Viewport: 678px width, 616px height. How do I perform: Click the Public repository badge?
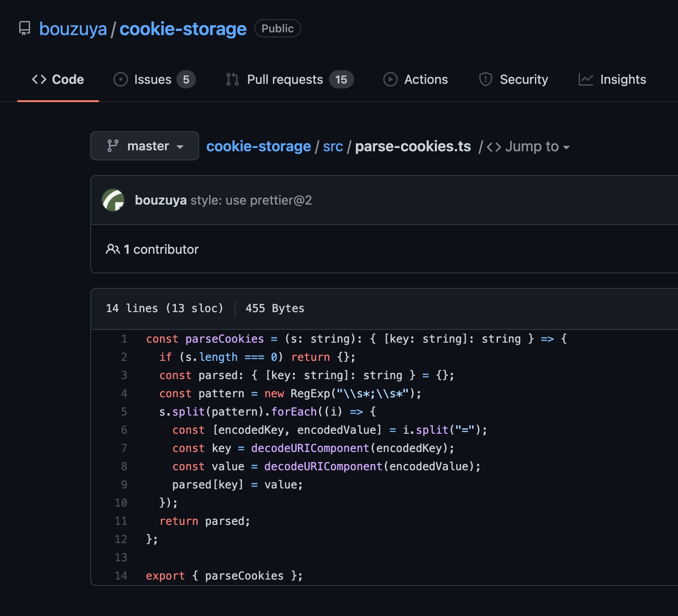tap(277, 28)
